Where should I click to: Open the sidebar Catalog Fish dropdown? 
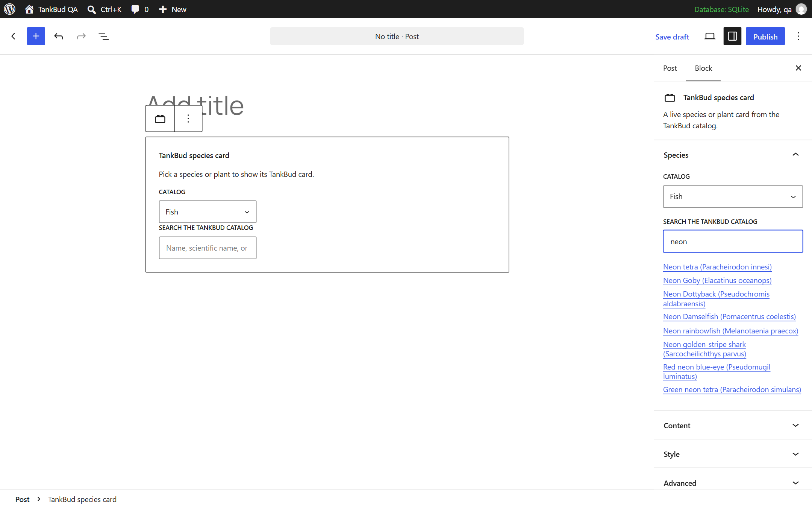(733, 196)
